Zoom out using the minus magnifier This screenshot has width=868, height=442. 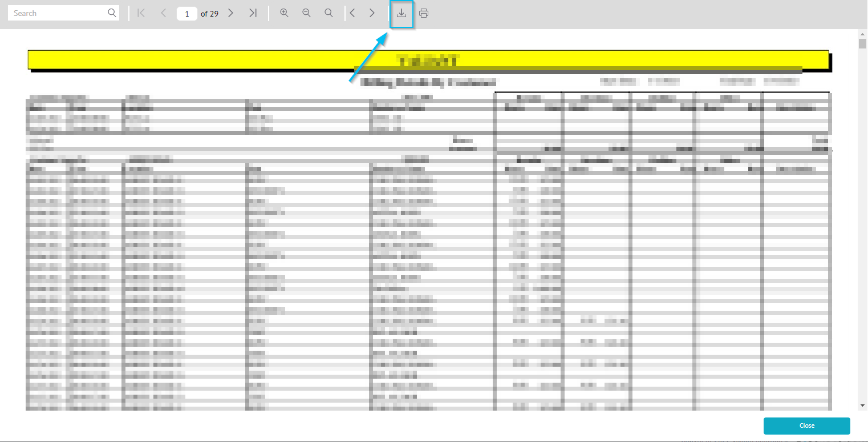[306, 13]
